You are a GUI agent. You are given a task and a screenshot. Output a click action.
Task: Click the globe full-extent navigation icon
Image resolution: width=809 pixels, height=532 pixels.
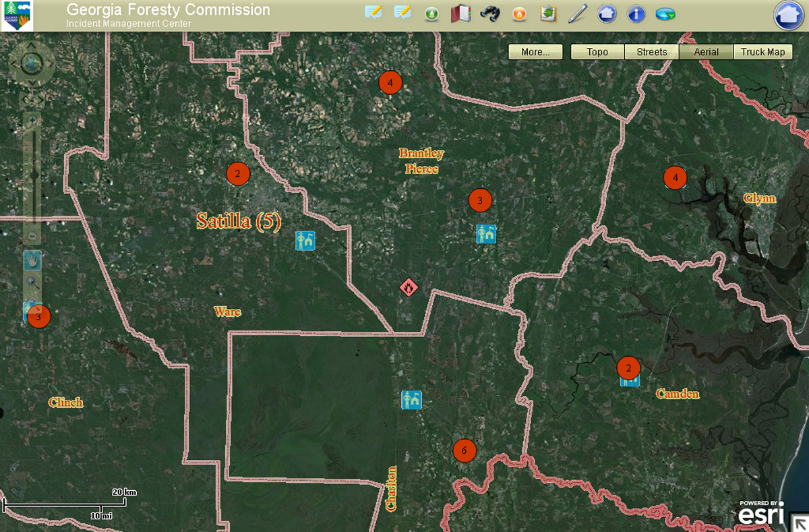pos(30,64)
